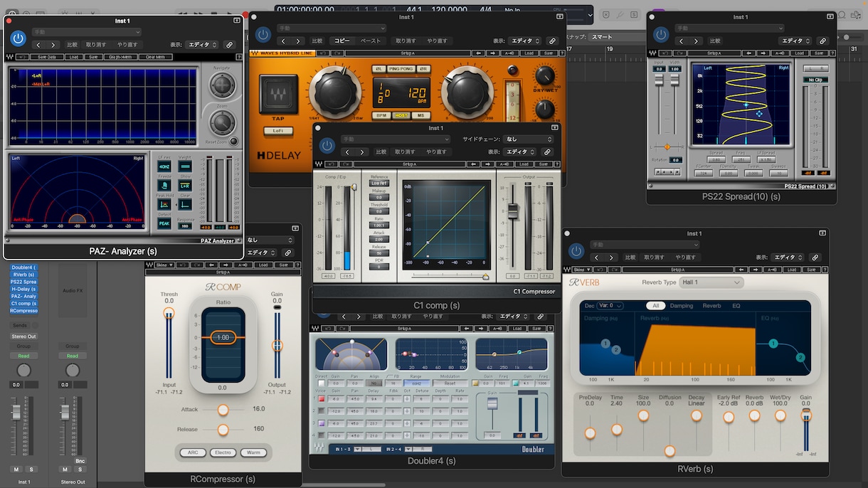Open the Skins dropdown in RVerb toolbar
Viewport: 868px width, 488px height.
pyautogui.click(x=581, y=270)
